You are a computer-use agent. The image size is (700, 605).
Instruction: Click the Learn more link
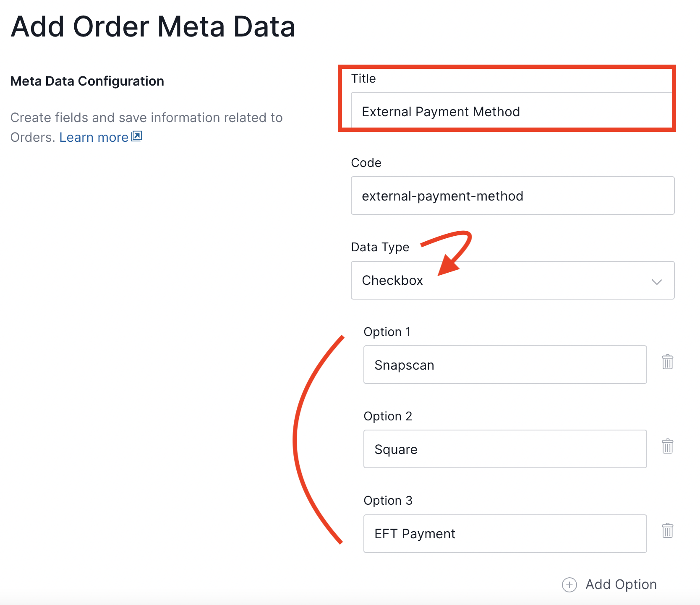(94, 137)
